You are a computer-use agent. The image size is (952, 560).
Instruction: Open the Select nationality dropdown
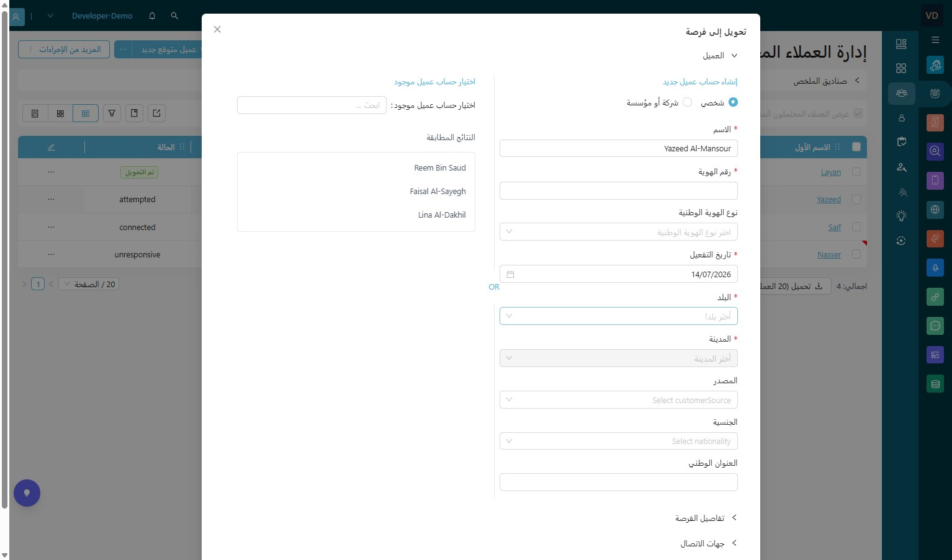tap(619, 441)
